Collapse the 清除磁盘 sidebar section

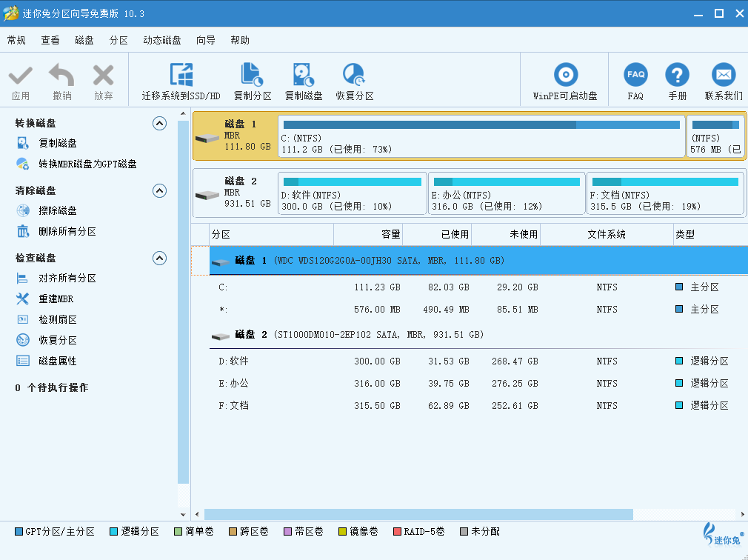point(159,191)
